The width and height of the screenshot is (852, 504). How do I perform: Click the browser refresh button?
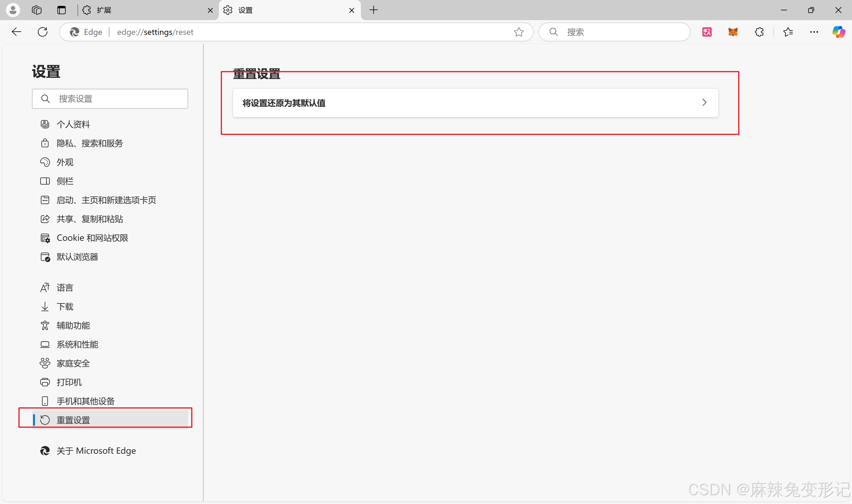tap(42, 32)
